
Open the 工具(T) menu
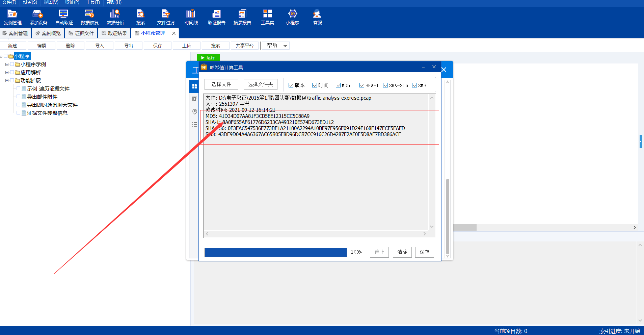[x=93, y=2]
